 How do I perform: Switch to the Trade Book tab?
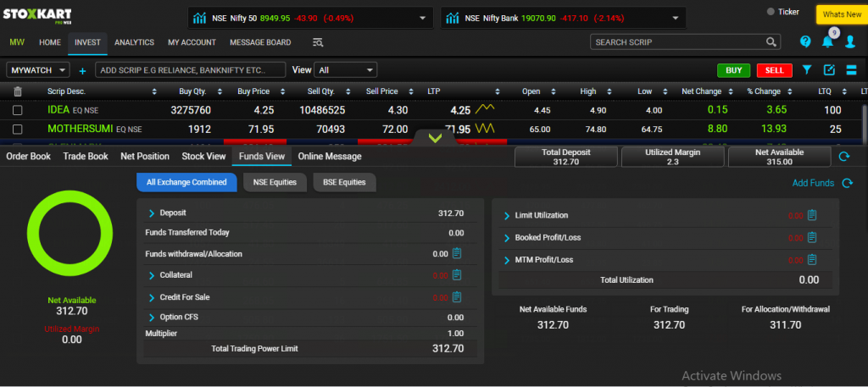tap(86, 157)
